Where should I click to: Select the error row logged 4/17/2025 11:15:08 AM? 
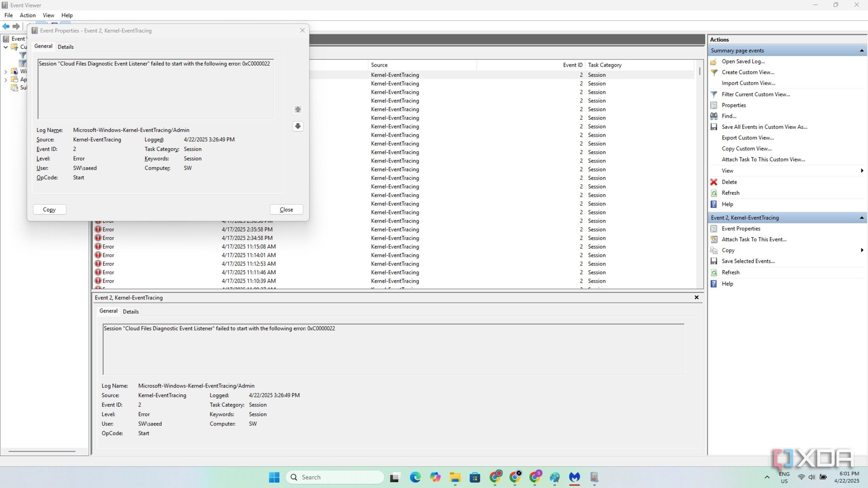[394, 247]
